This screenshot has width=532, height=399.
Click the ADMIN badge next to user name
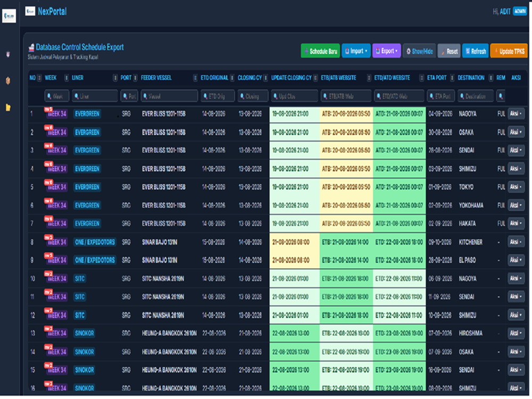click(520, 11)
